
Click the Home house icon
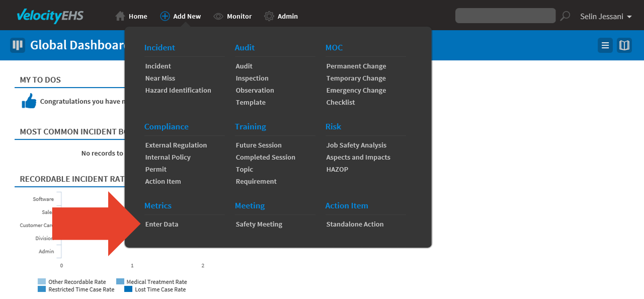(120, 16)
